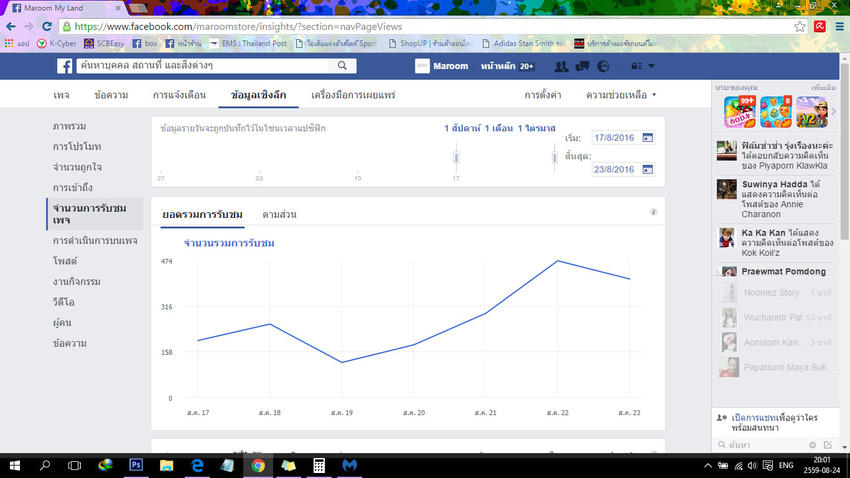Image resolution: width=850 pixels, height=478 pixels.
Task: Select ผู้คน in sidebar
Action: pyautogui.click(x=62, y=323)
